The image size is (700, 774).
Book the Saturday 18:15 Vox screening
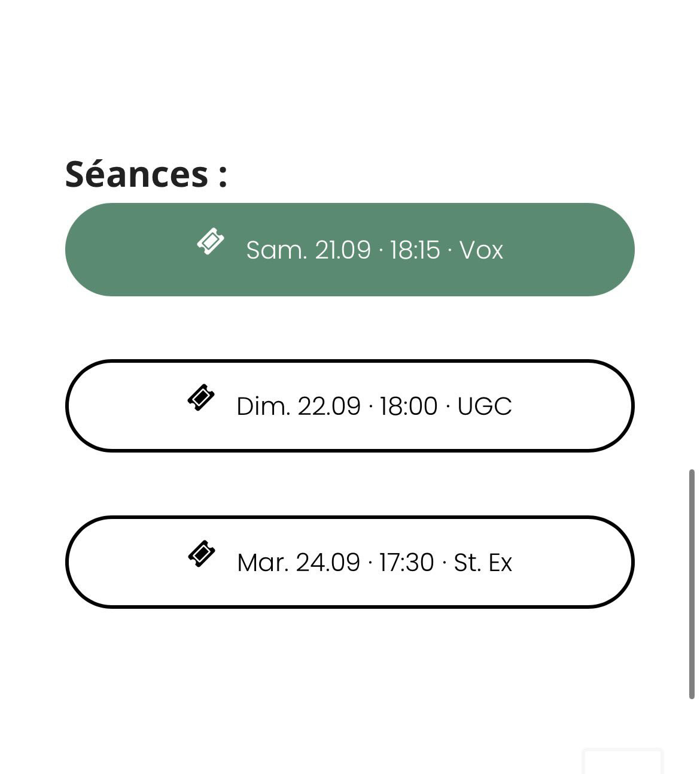(x=350, y=250)
